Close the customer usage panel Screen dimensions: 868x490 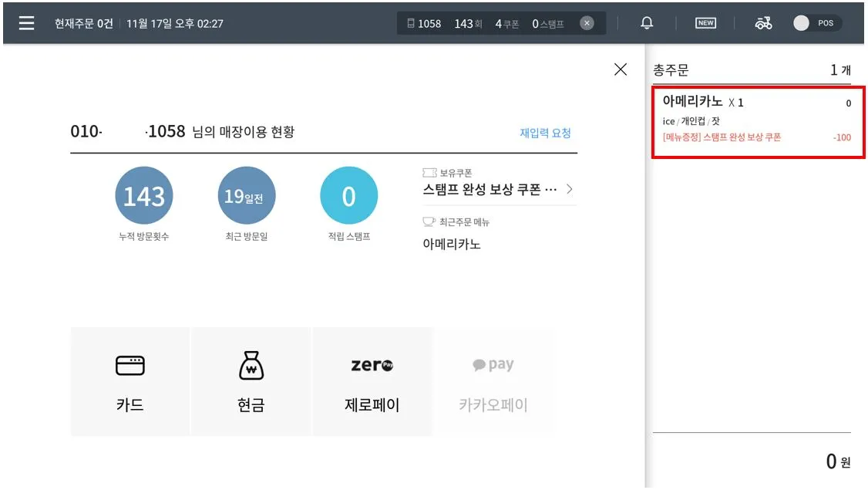[x=621, y=69]
